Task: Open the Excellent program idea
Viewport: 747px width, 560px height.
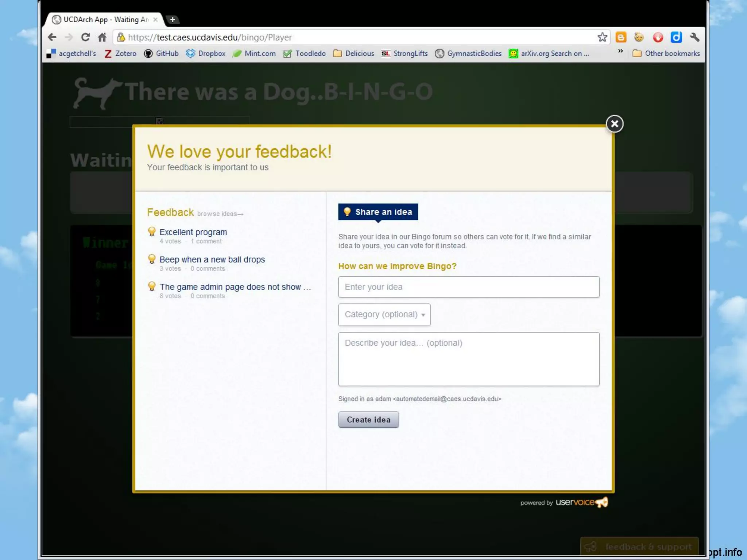Action: point(193,232)
